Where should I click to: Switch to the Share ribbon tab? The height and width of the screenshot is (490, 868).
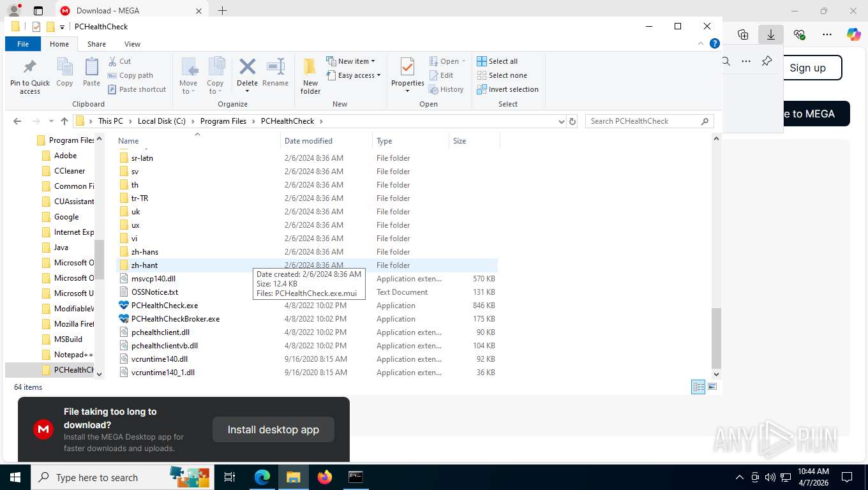point(97,44)
